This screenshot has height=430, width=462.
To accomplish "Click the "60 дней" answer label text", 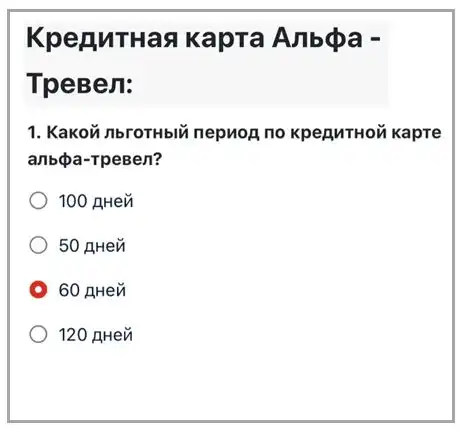I will point(92,290).
